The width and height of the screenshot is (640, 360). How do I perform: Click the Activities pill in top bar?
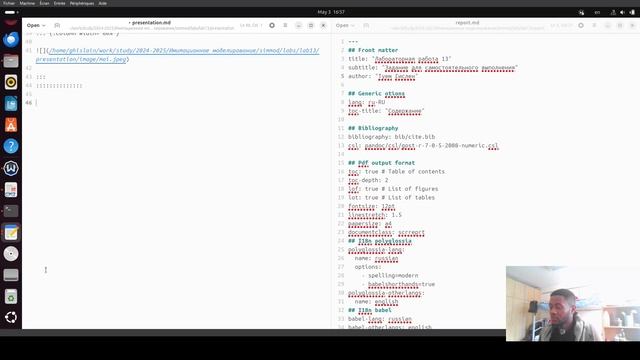click(10, 12)
